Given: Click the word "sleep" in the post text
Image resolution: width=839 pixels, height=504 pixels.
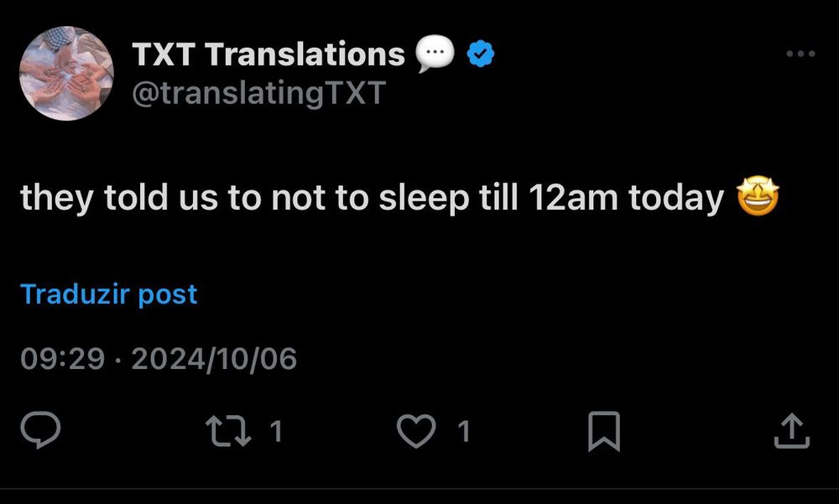Looking at the screenshot, I should 418,198.
